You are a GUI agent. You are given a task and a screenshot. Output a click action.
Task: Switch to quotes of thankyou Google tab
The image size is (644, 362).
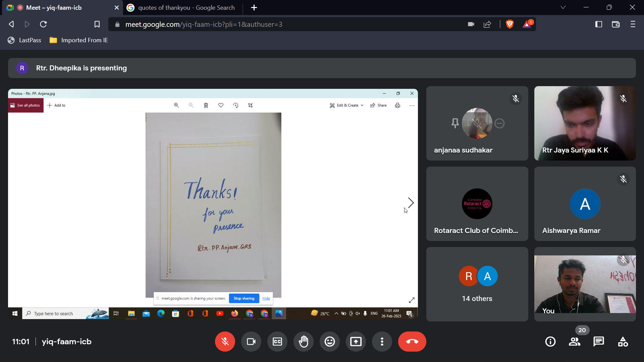pos(183,7)
